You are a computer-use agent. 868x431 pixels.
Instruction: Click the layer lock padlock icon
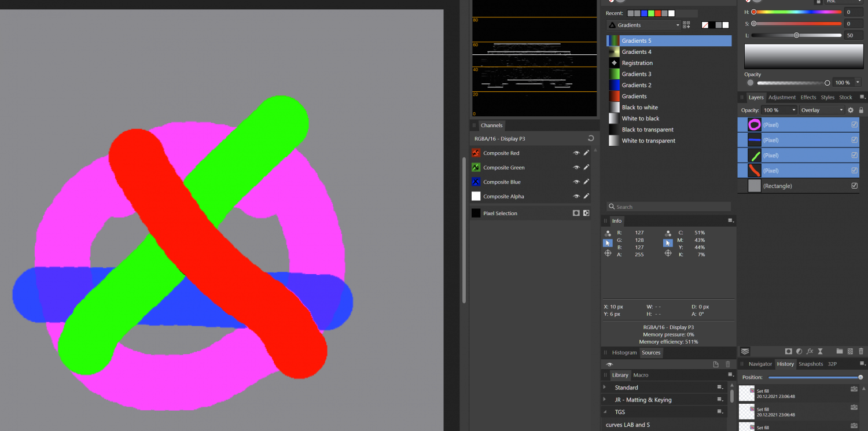pyautogui.click(x=861, y=110)
